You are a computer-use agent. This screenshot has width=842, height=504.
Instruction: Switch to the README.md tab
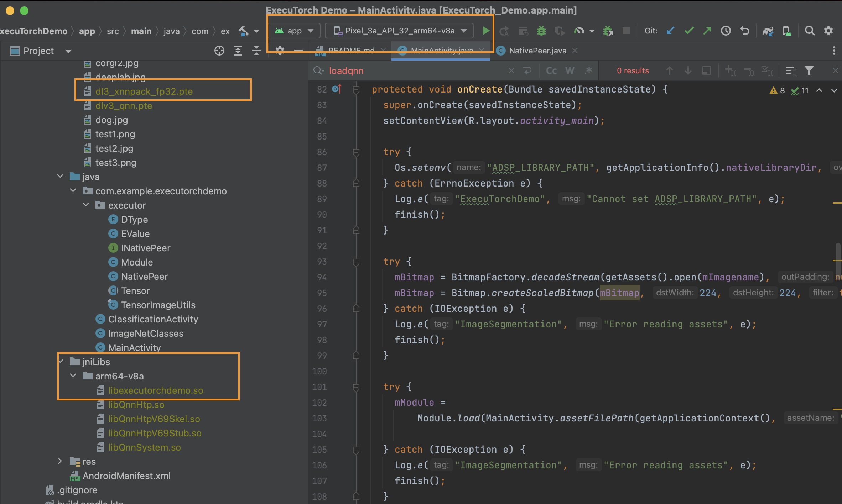[351, 51]
